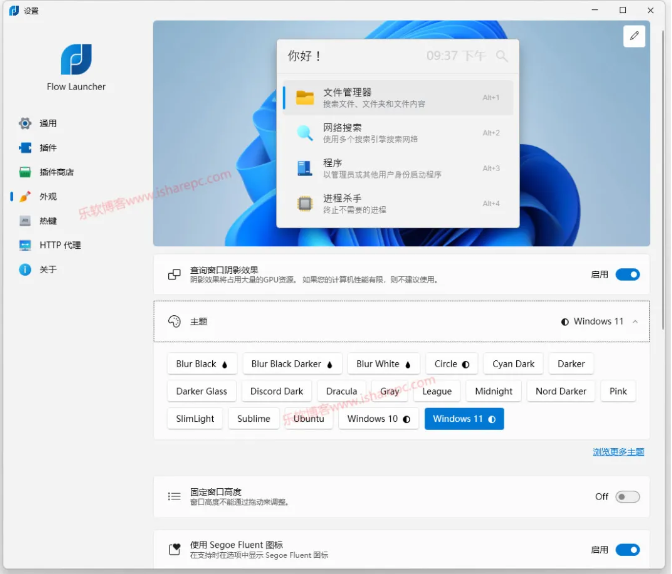
Task: Select the 外观 section
Action: tap(48, 197)
